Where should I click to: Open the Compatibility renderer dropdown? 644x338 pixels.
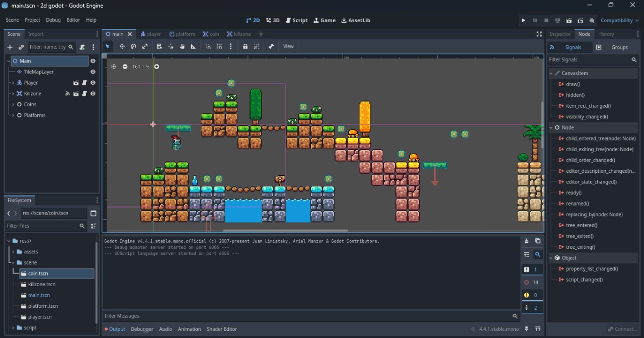point(619,21)
